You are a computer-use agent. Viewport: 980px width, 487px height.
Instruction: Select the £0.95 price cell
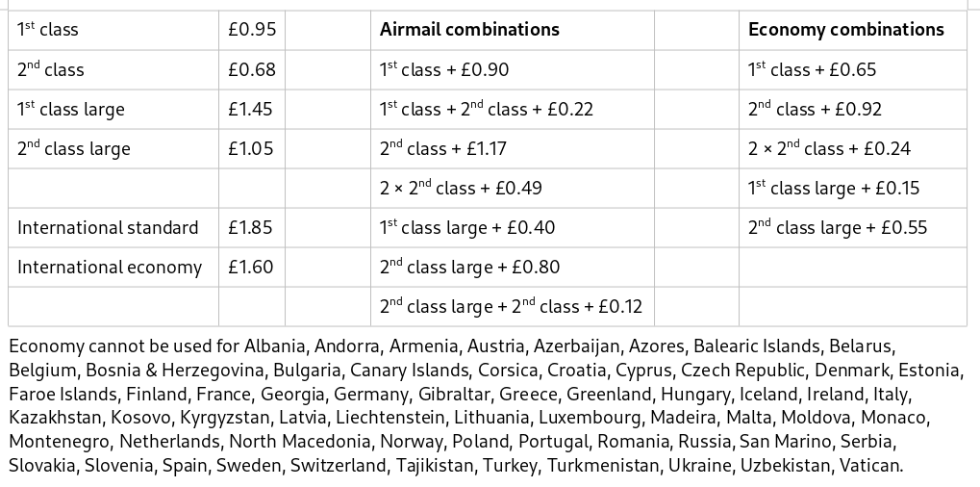pyautogui.click(x=252, y=30)
